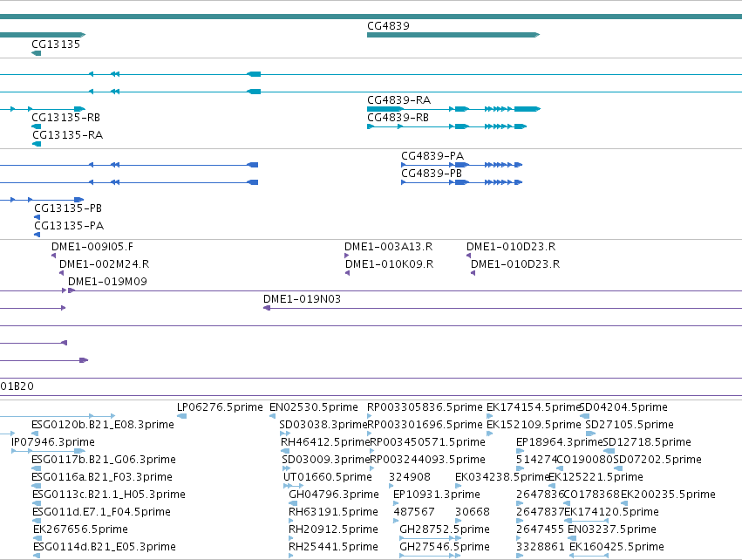
Task: Click the EP18964.3prime label
Action: tap(560, 442)
